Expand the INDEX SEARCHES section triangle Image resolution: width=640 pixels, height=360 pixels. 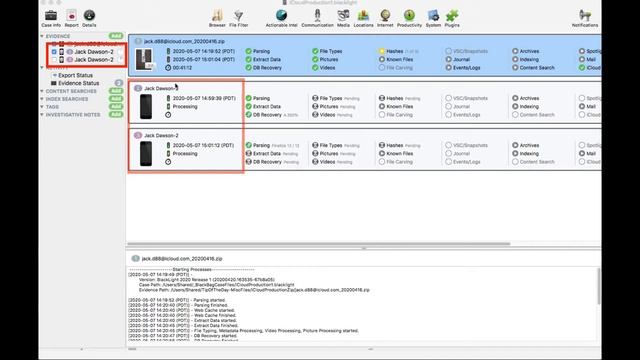click(x=42, y=99)
